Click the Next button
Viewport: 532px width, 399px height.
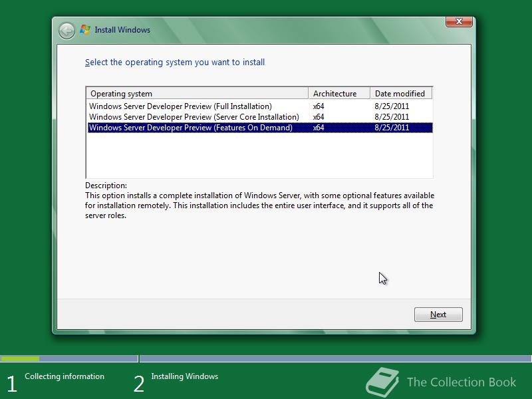coord(438,315)
